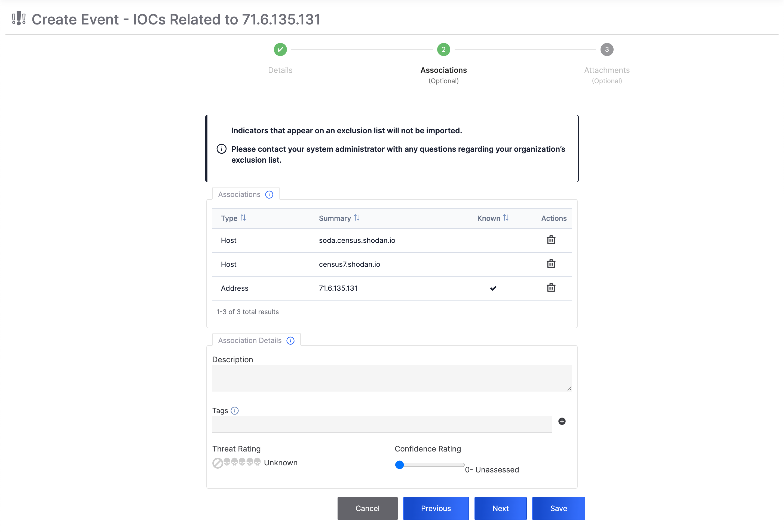The width and height of the screenshot is (784, 532).
Task: Click the add tag button with plus symbol
Action: pyautogui.click(x=562, y=422)
